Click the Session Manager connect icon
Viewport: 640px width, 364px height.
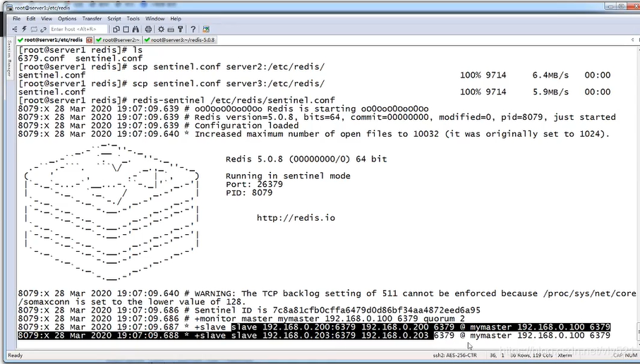click(15, 29)
